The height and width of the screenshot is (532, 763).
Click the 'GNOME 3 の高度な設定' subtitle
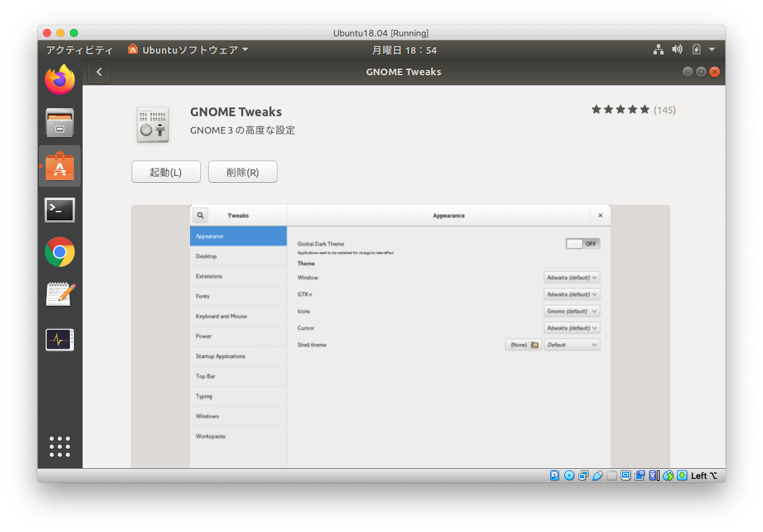coord(242,130)
